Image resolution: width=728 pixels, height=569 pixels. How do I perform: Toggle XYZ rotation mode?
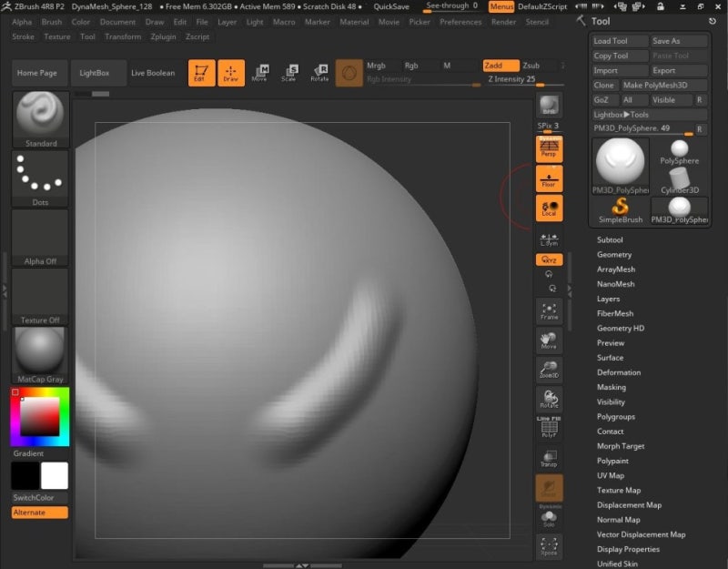(550, 259)
